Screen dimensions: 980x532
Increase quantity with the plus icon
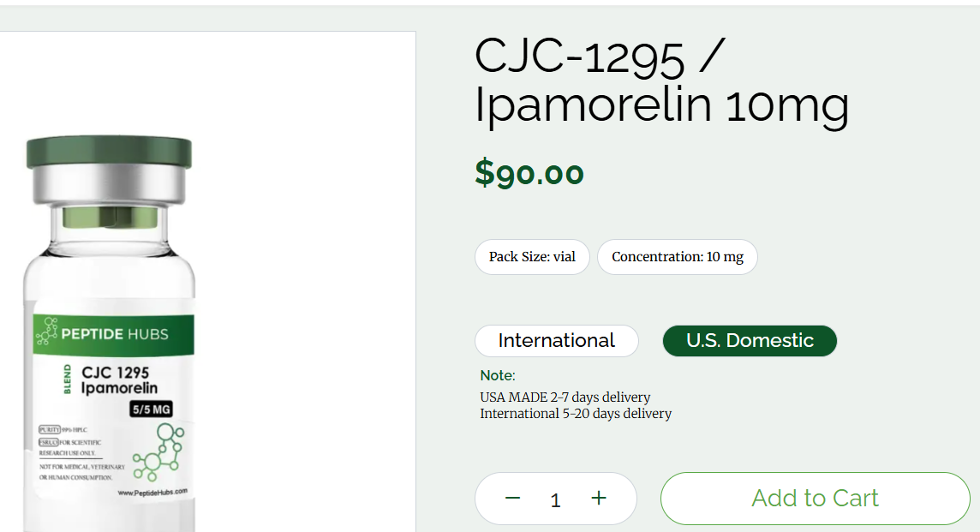point(599,499)
